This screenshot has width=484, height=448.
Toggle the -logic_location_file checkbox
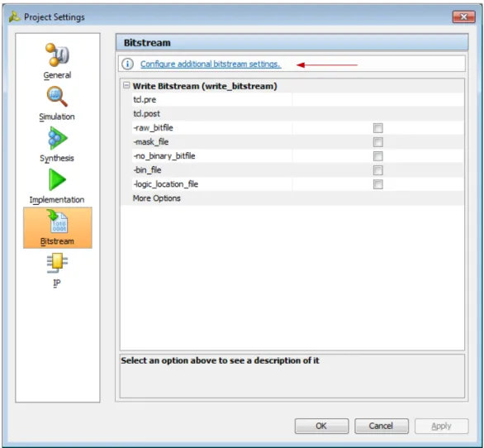(377, 184)
